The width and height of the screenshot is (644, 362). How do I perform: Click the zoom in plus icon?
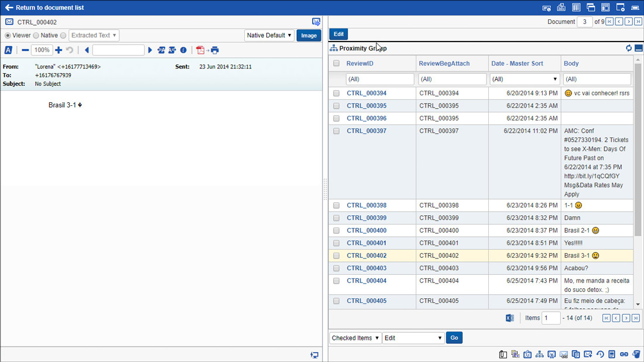(59, 50)
